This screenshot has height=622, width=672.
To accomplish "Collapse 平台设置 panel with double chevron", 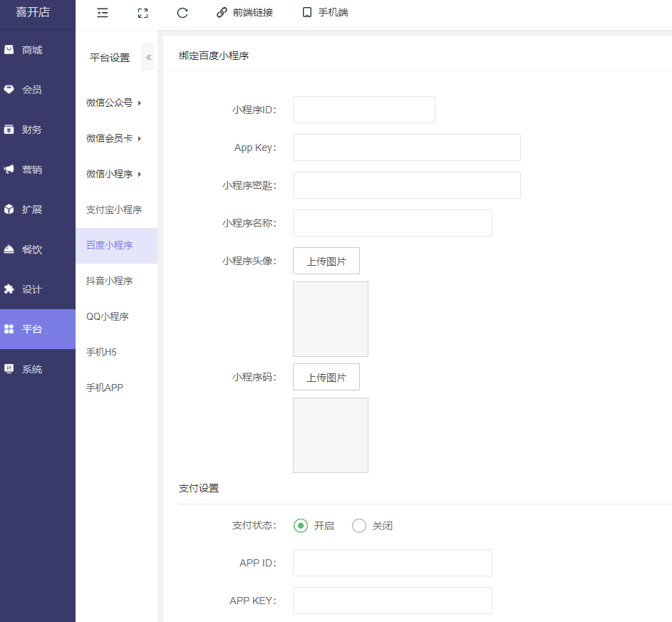I will click(x=149, y=57).
